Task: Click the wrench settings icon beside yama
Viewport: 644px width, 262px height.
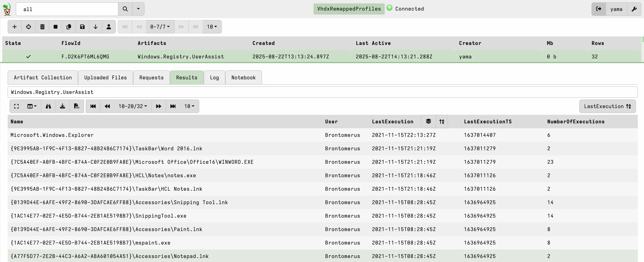Action: [x=634, y=9]
